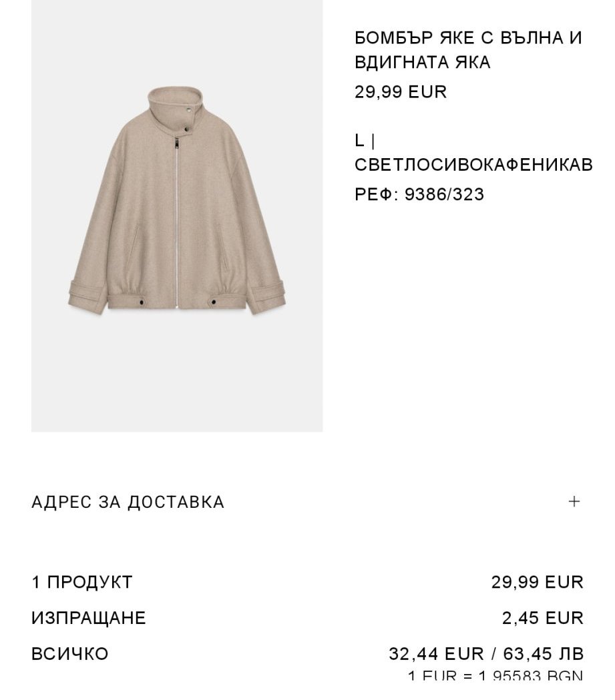The height and width of the screenshot is (700, 615).
Task: Open the АДРЕС ЗА ДОСТАВКА section label
Action: tap(128, 502)
